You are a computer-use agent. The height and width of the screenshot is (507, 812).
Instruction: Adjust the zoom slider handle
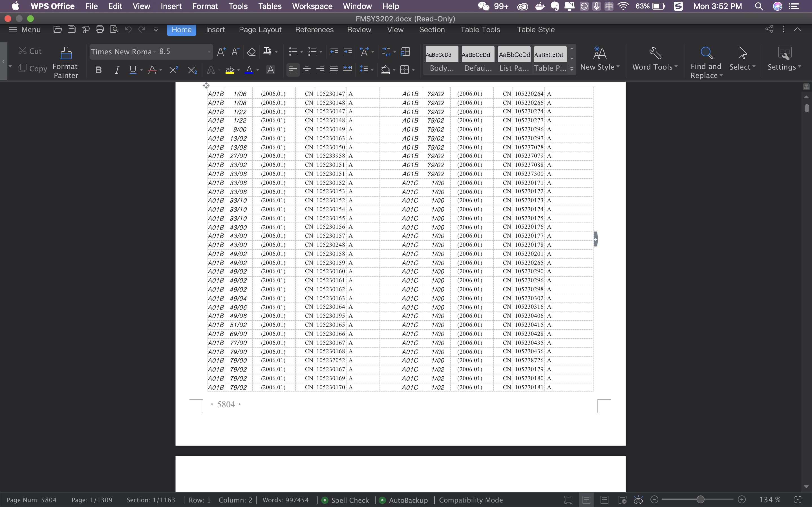tap(700, 500)
